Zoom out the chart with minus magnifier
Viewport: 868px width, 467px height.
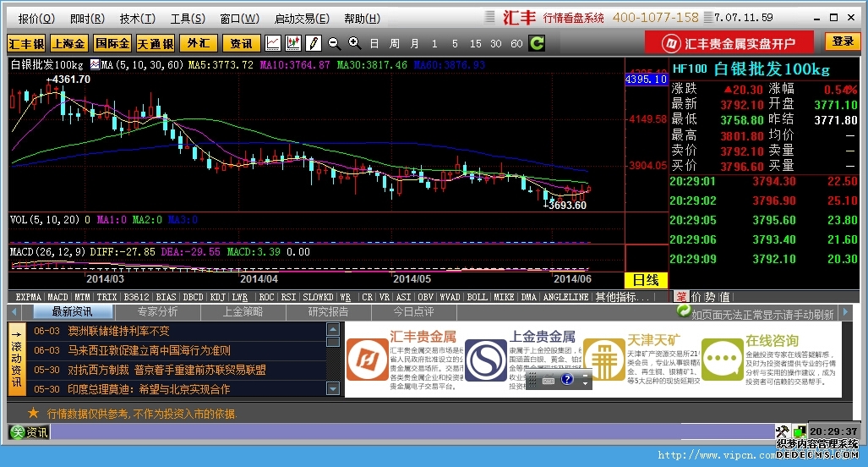[334, 43]
